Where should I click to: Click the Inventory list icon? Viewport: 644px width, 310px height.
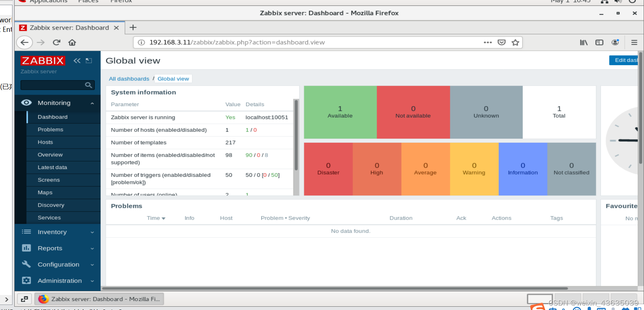click(26, 232)
